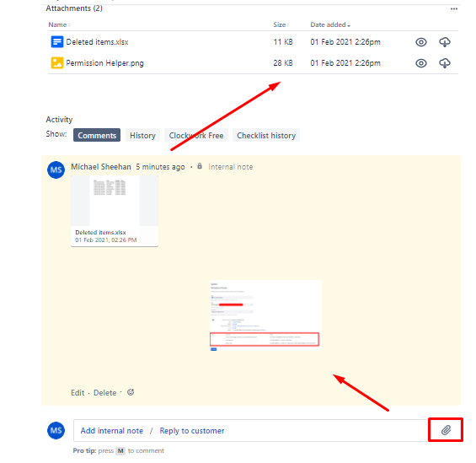
Task: Click the MS avatar beside the reply box
Action: [56, 430]
